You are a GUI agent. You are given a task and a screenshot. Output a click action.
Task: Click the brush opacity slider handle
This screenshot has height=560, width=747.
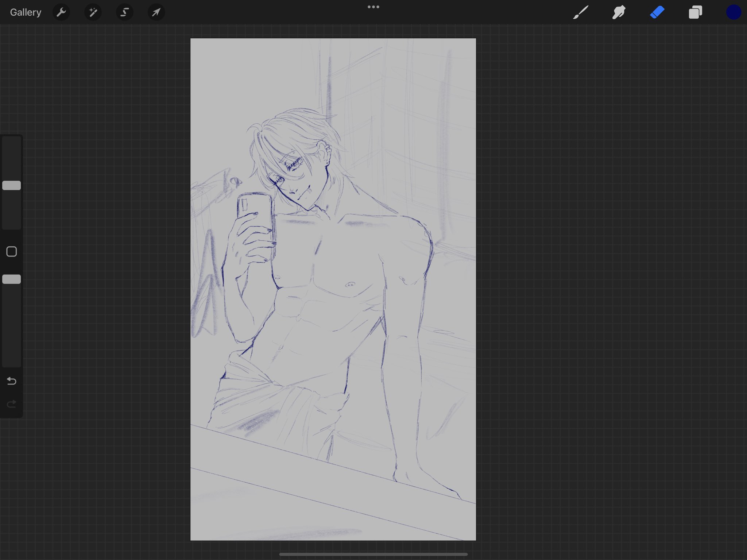[12, 279]
